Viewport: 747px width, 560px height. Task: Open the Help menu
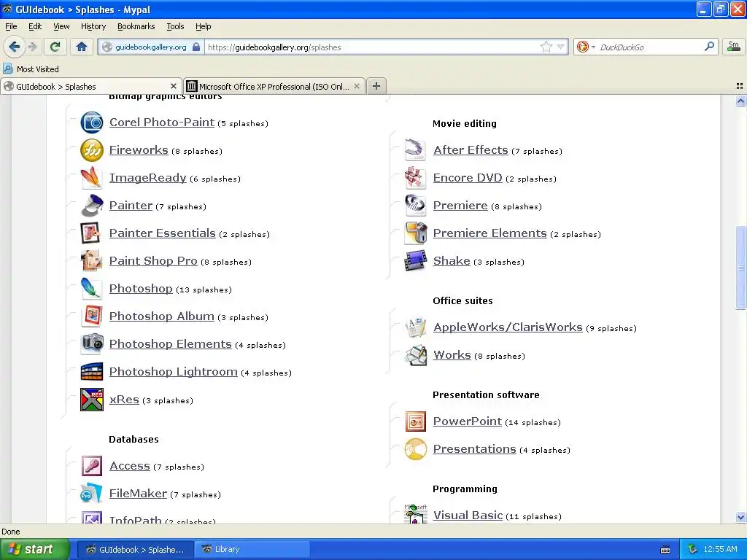(x=204, y=26)
